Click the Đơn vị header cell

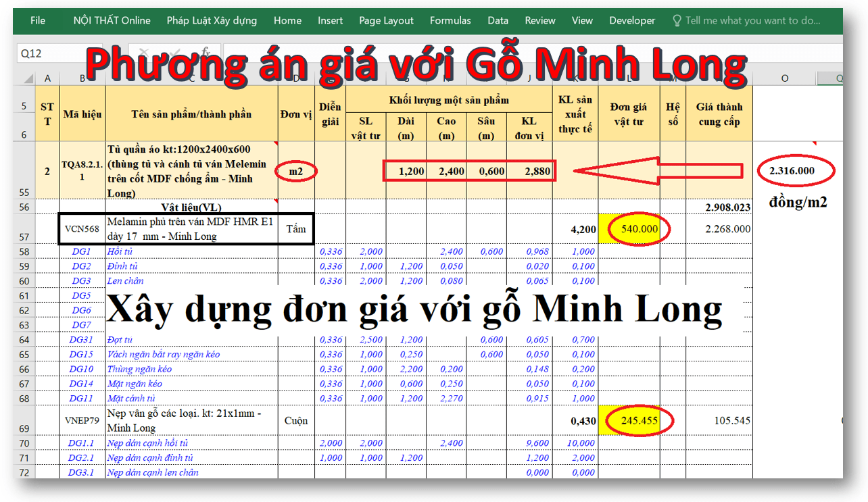coord(296,114)
